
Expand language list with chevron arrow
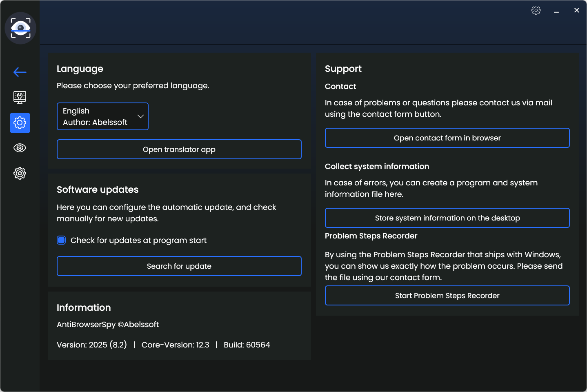coord(140,116)
